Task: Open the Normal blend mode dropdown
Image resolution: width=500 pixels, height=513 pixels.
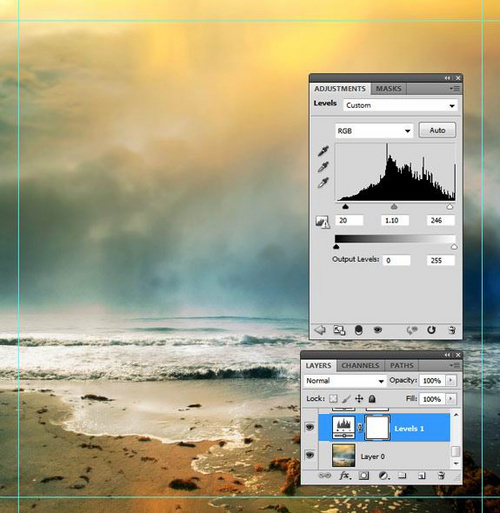Action: pyautogui.click(x=344, y=381)
